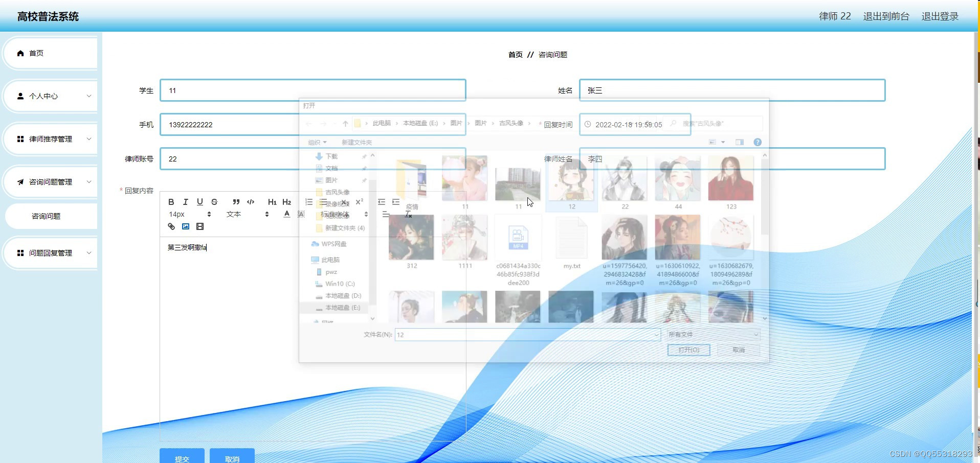Collapse the 咨询问题管理 menu chevron
Image resolution: width=980 pixels, height=463 pixels.
89,182
